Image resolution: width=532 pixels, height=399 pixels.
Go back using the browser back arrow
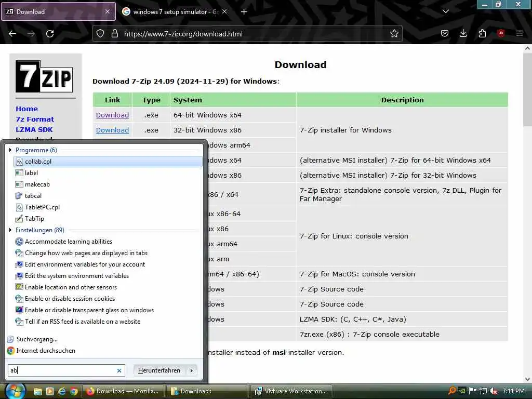[12, 34]
